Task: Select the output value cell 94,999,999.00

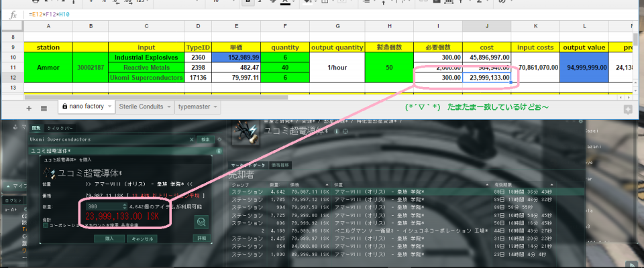Action: [584, 67]
